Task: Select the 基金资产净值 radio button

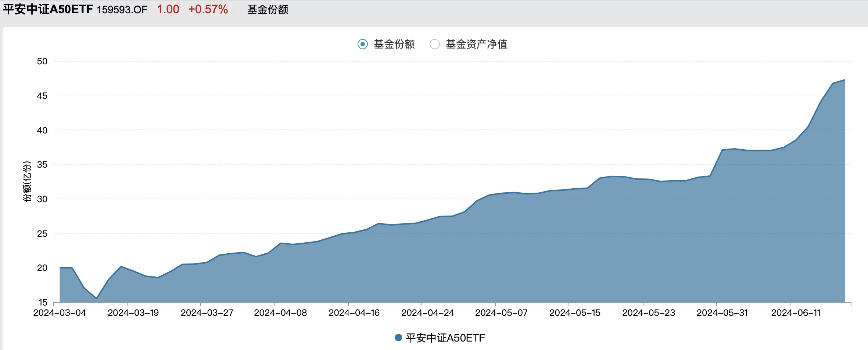Action: click(x=435, y=44)
